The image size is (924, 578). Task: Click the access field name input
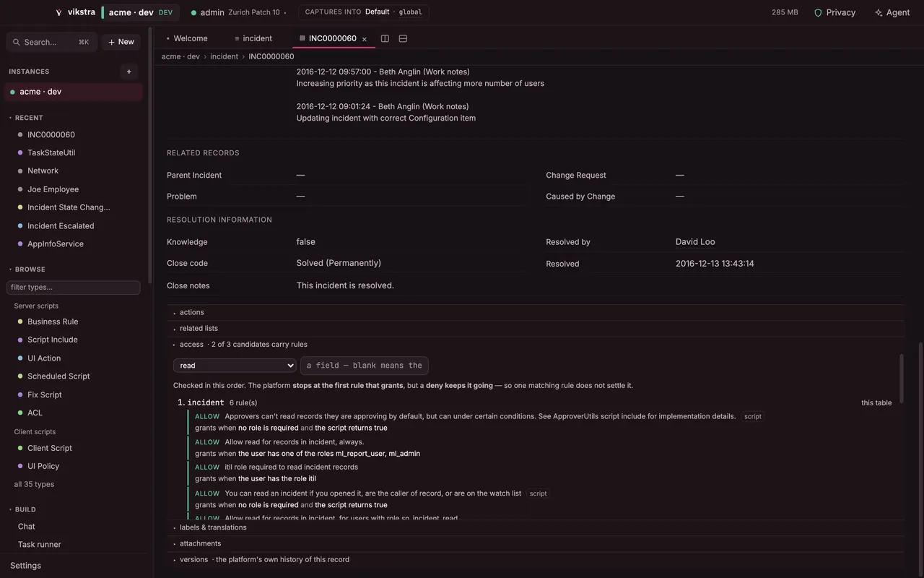coord(365,366)
